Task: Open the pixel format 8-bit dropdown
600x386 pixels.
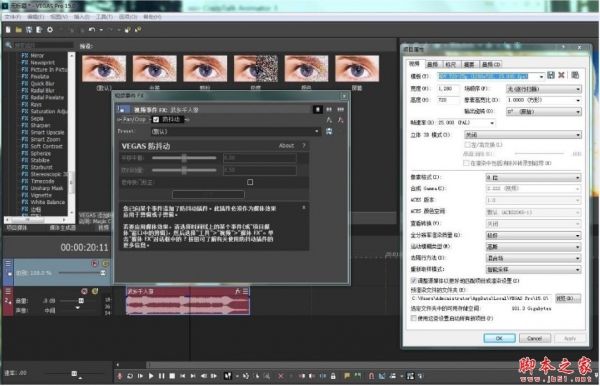Action: click(x=533, y=178)
